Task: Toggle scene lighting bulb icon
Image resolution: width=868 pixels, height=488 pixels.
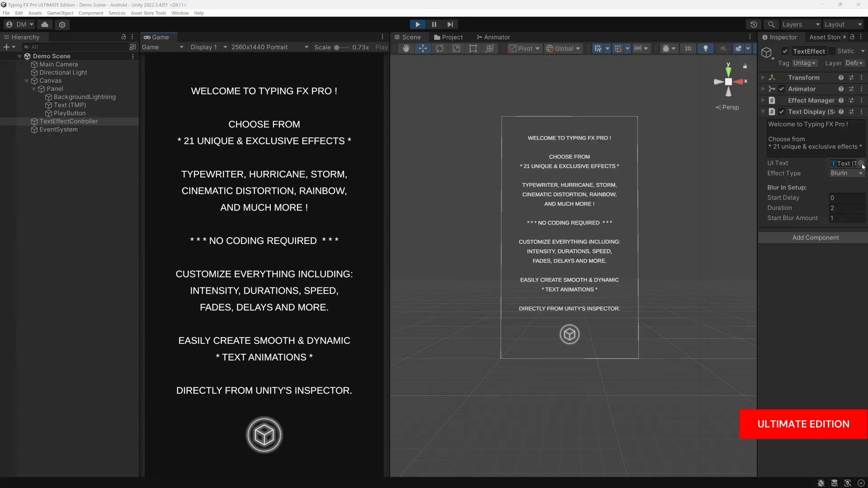Action: (x=706, y=48)
